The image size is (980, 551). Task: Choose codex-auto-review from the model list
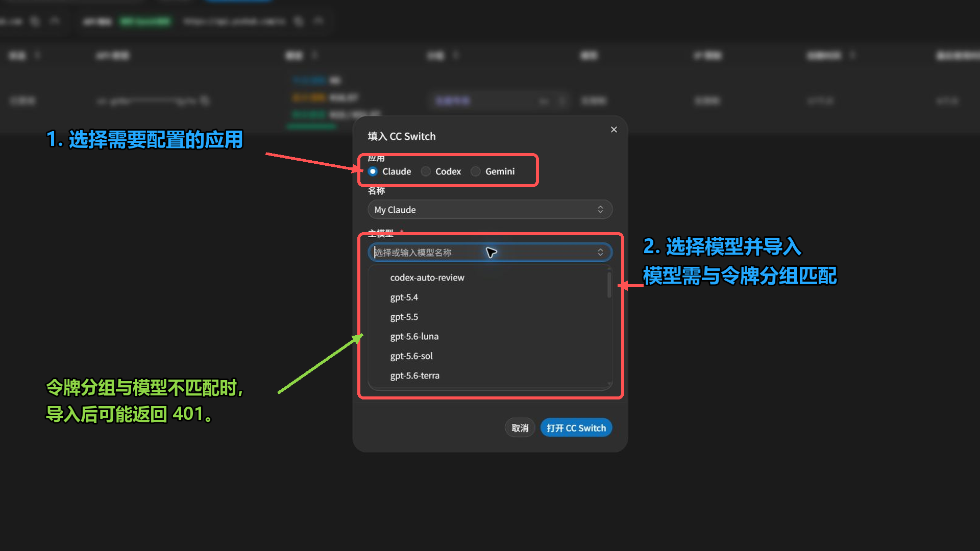pos(490,278)
